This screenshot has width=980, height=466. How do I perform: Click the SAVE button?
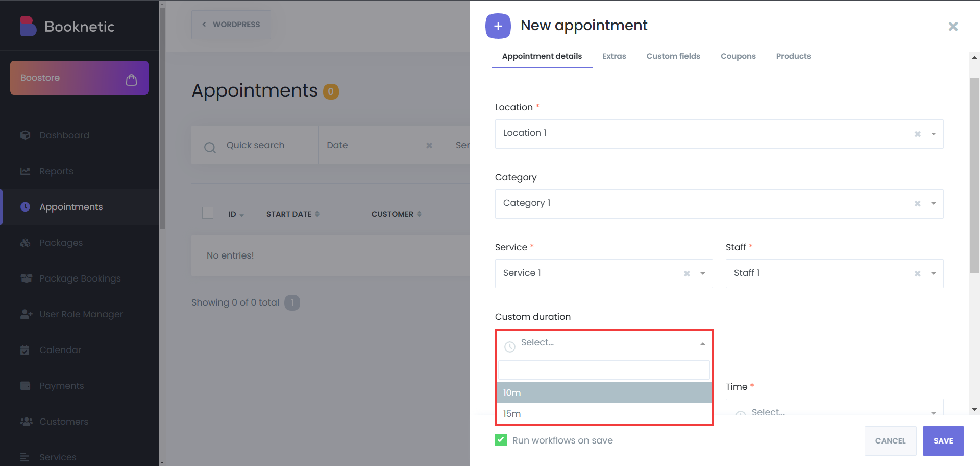[943, 440]
